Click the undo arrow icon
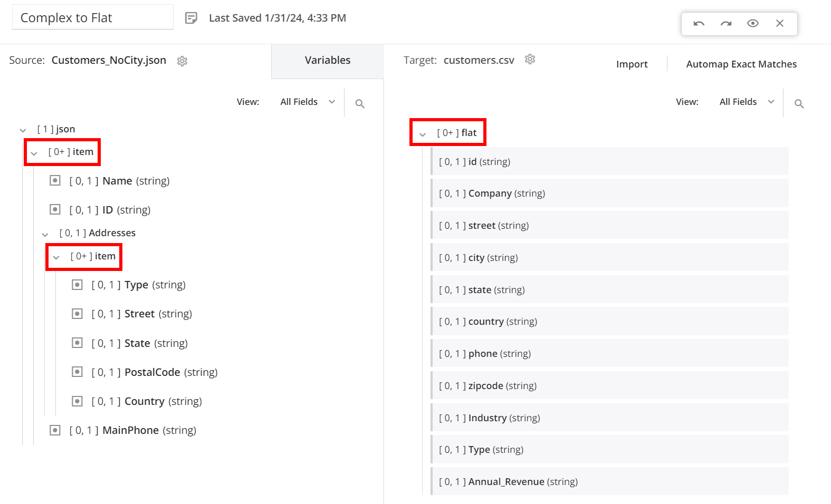The width and height of the screenshot is (831, 504). pos(699,23)
